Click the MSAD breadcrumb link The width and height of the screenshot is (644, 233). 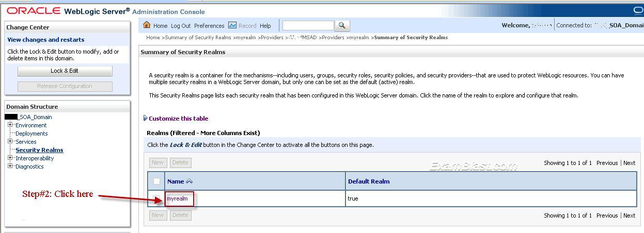click(302, 38)
